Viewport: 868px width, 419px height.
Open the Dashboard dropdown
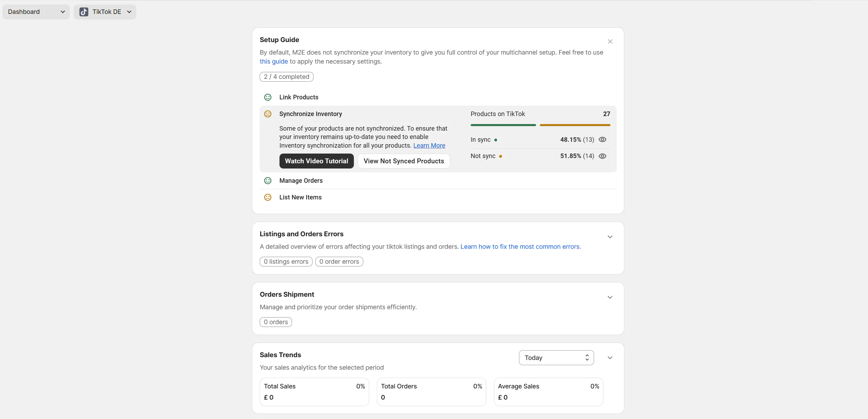(36, 12)
